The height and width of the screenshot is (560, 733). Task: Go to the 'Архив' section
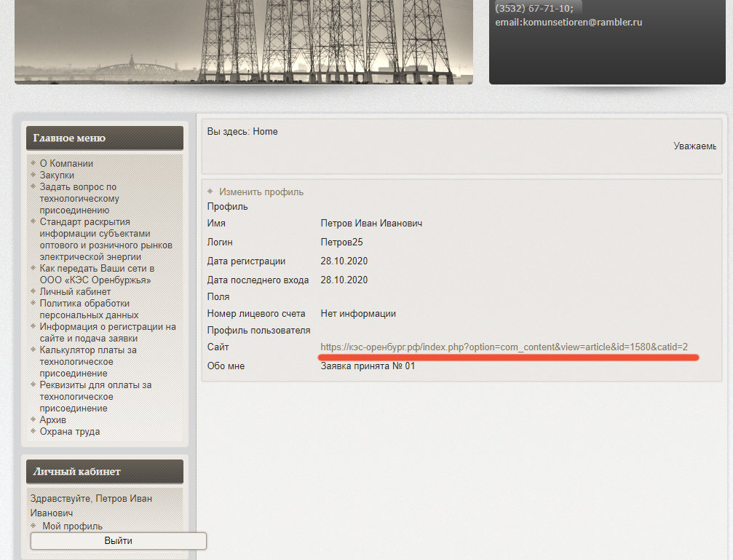[53, 420]
